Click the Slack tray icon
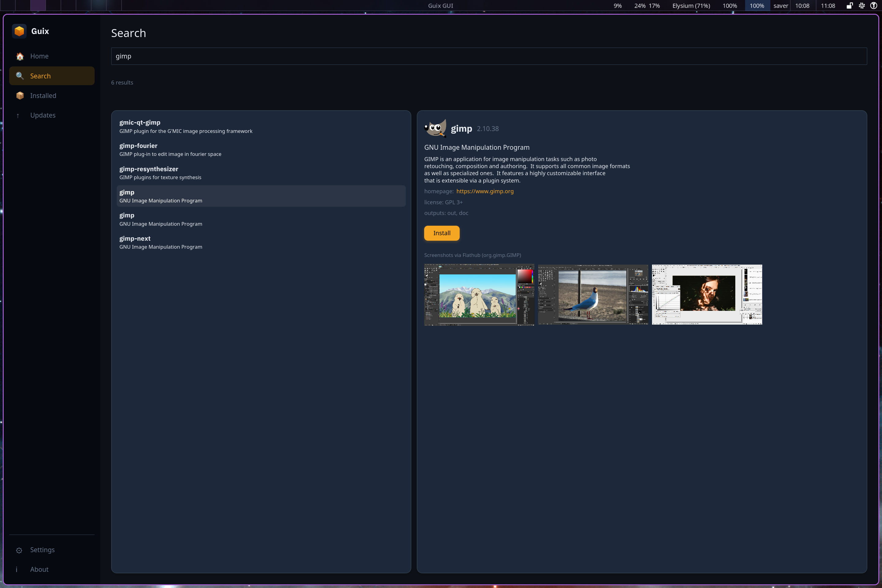Viewport: 882px width, 588px height. (x=862, y=6)
